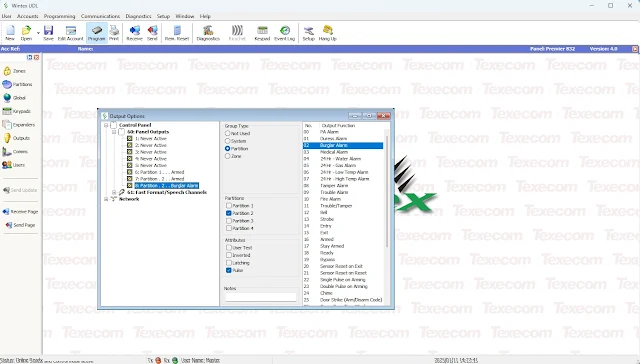Click the Hang Up toolbar icon

click(327, 33)
